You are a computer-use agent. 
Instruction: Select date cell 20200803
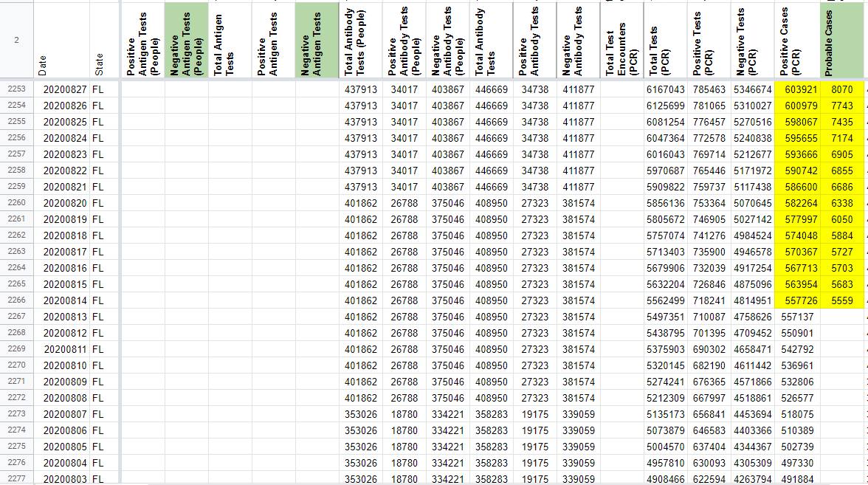coord(61,478)
